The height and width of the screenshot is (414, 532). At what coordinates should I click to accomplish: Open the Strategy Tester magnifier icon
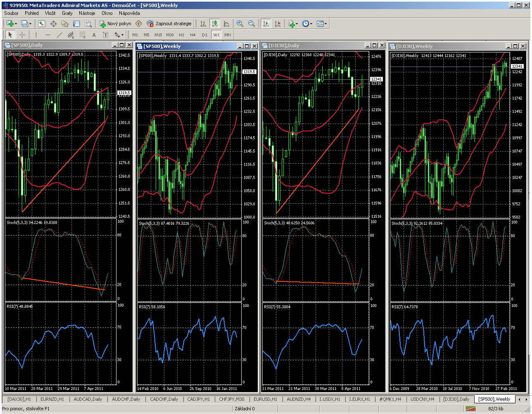(88, 24)
